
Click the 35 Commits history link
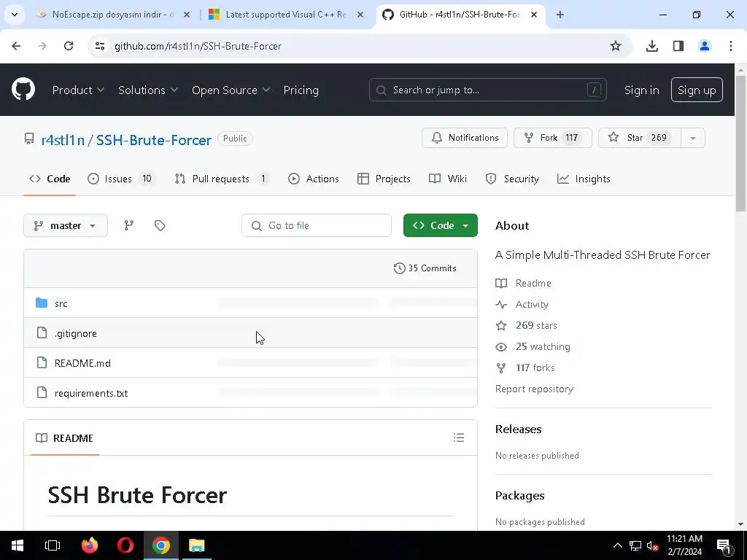click(425, 268)
